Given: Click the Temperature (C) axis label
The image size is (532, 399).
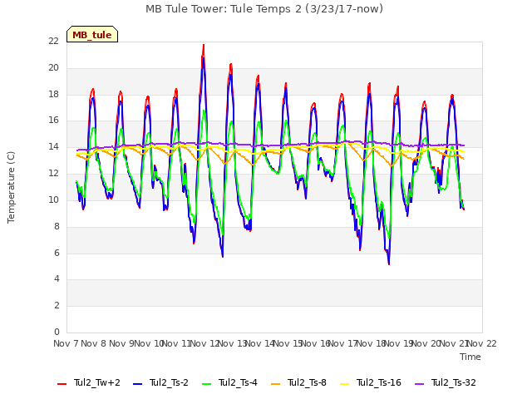Looking at the screenshot, I should tap(11, 187).
